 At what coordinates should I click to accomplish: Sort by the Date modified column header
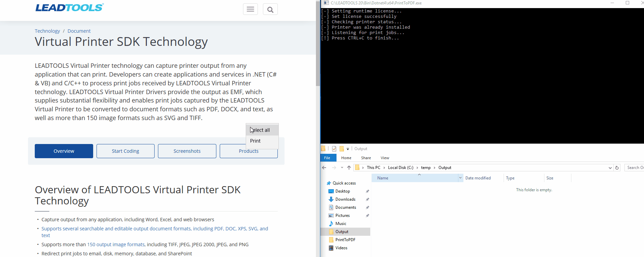pos(483,178)
